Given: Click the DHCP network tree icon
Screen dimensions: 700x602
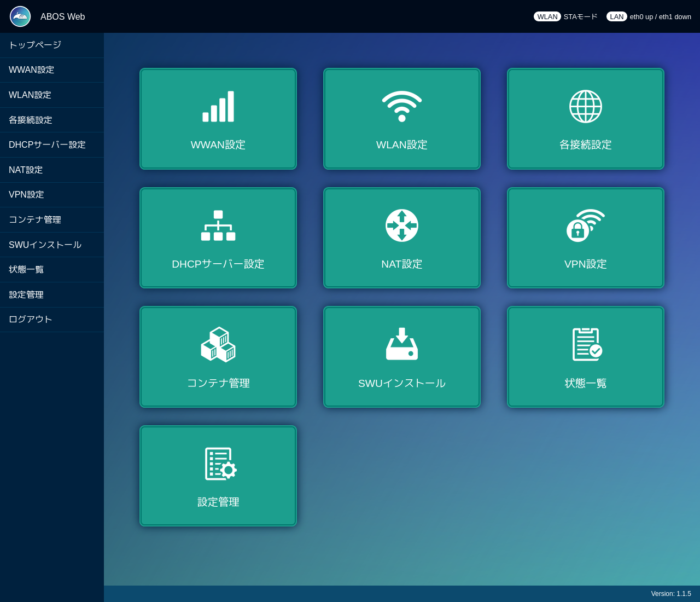Looking at the screenshot, I should click(218, 225).
